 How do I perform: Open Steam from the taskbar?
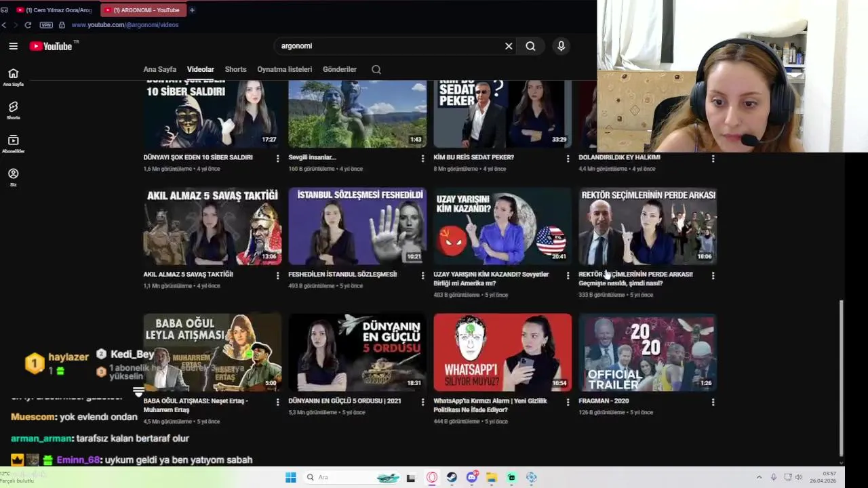452,477
